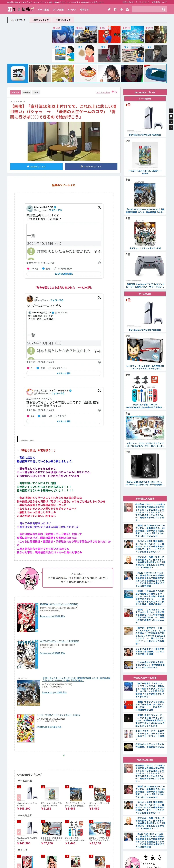Click フォローする beside @del_conoe
Viewport: 174px width, 868px height.
[55, 210]
